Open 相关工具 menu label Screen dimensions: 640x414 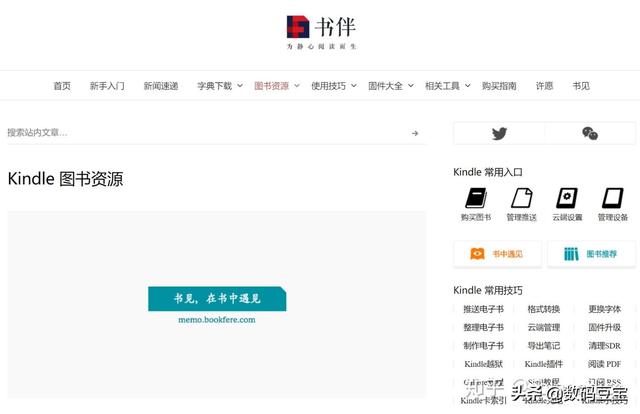click(x=442, y=86)
